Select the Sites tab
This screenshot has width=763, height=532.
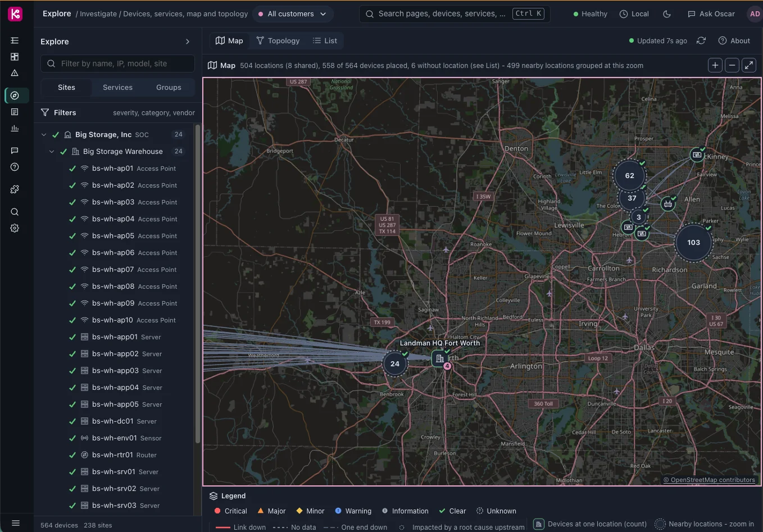pyautogui.click(x=66, y=88)
